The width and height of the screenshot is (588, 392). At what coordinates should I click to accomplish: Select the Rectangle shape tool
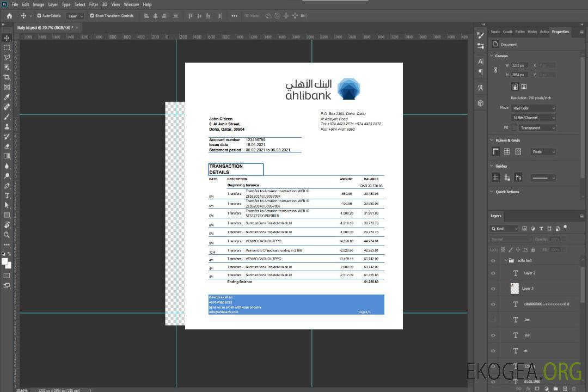tap(7, 215)
